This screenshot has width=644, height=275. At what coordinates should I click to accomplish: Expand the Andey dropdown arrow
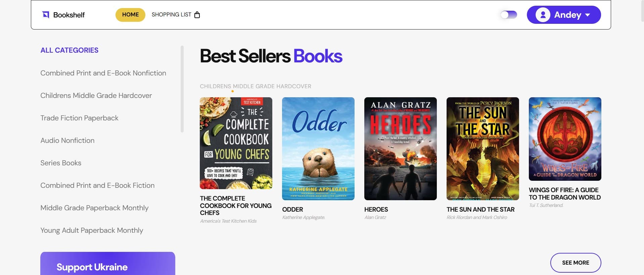coord(588,15)
